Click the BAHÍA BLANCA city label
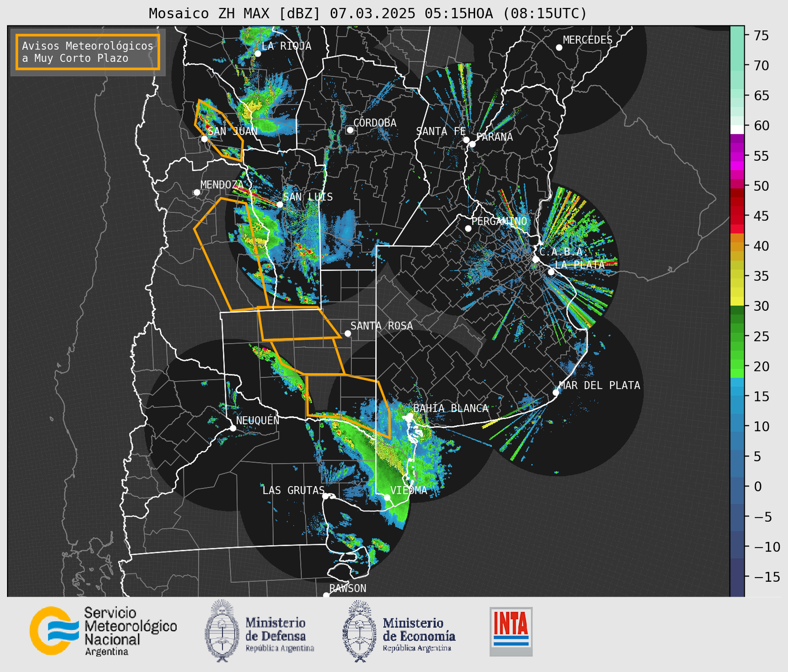This screenshot has height=672, width=788. pos(451,408)
